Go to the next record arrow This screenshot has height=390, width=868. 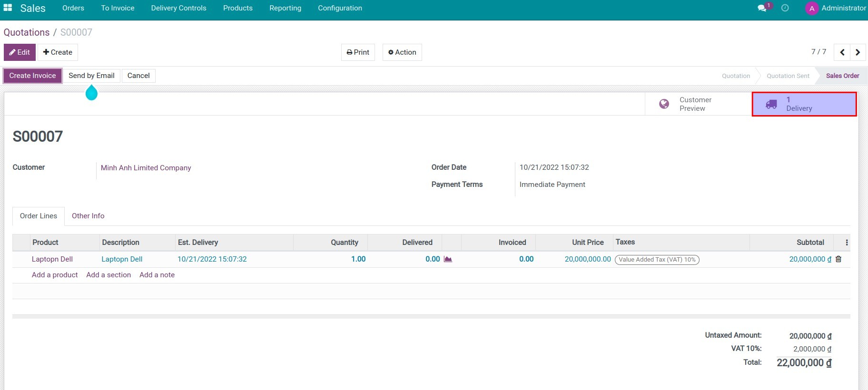tap(858, 52)
